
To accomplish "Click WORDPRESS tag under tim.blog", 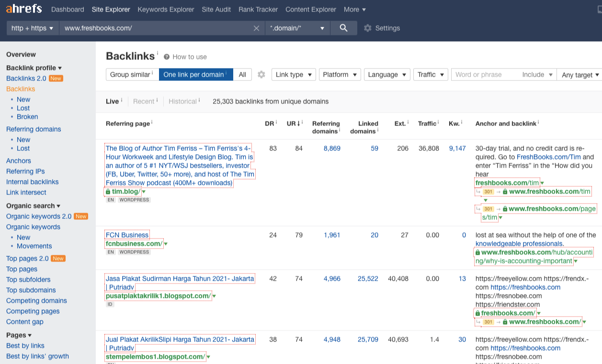I will coord(134,200).
